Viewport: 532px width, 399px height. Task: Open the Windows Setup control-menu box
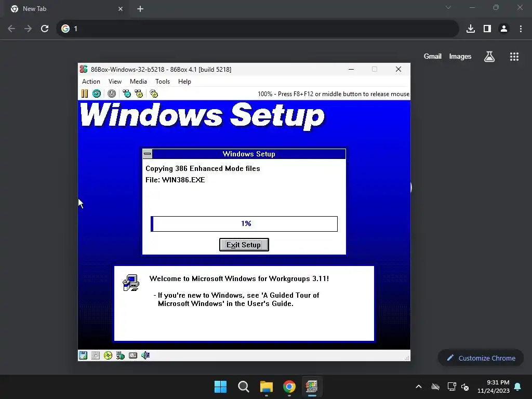pyautogui.click(x=147, y=154)
